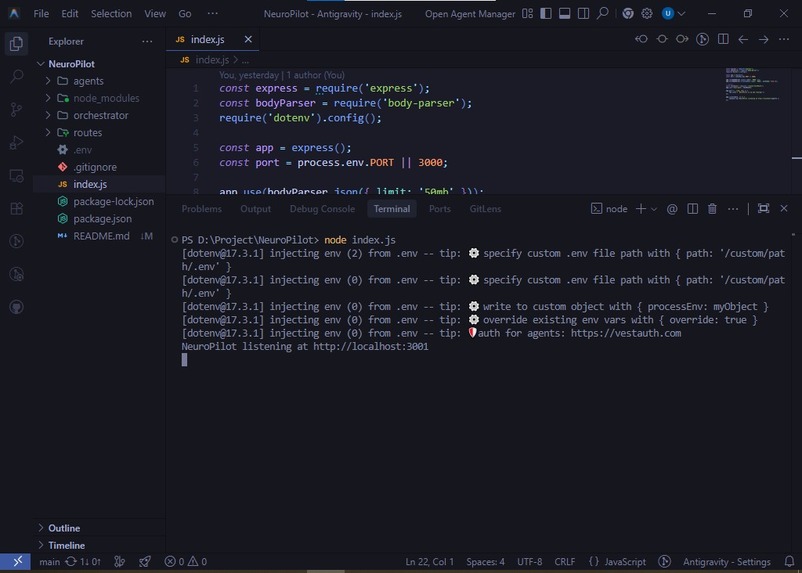Open the Extensions view

[x=16, y=209]
